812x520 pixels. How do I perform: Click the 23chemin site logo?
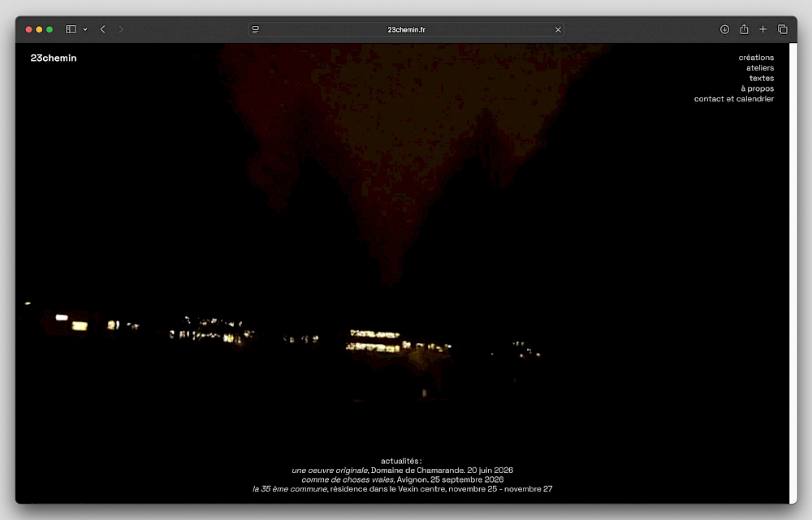(x=54, y=58)
